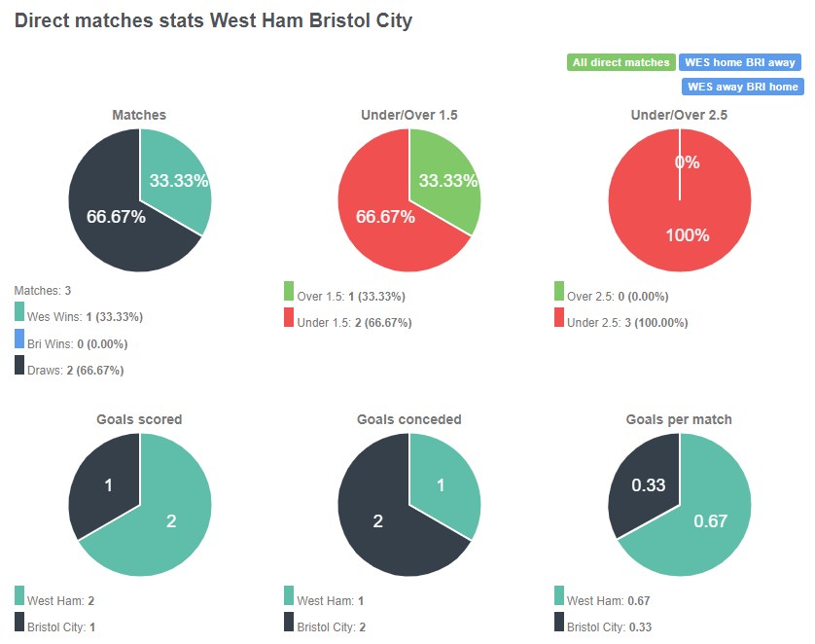Screen dimensions: 815x644
Task: Click the red Under 1.5 legend swatch
Action: [x=288, y=319]
